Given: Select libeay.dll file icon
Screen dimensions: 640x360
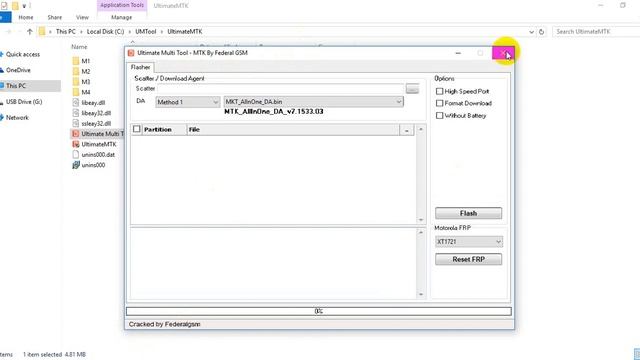Looking at the screenshot, I should [76, 102].
